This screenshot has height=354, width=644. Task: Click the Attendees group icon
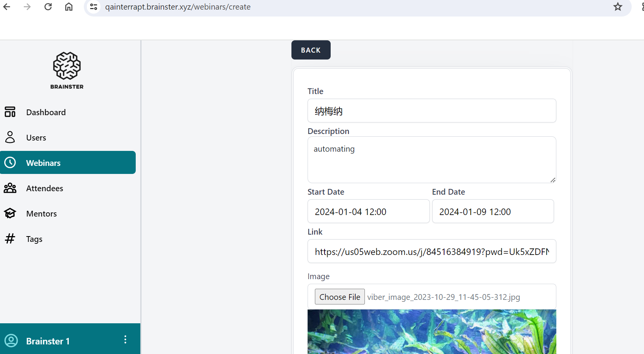[x=10, y=188]
